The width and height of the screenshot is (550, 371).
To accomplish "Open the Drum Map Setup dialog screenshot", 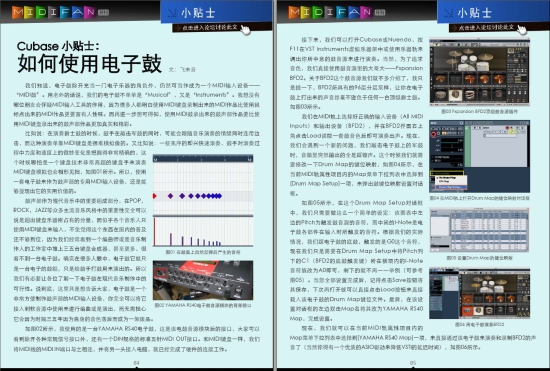I will (479, 230).
